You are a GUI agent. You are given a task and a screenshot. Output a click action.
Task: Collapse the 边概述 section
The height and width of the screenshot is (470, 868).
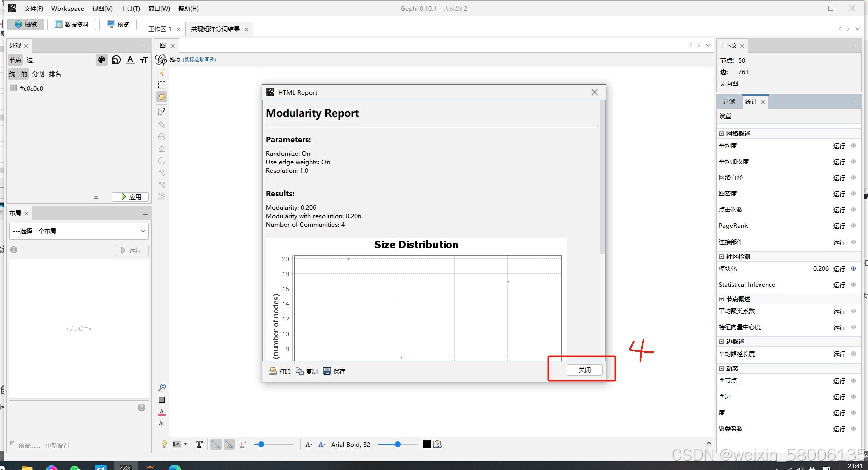coord(722,341)
